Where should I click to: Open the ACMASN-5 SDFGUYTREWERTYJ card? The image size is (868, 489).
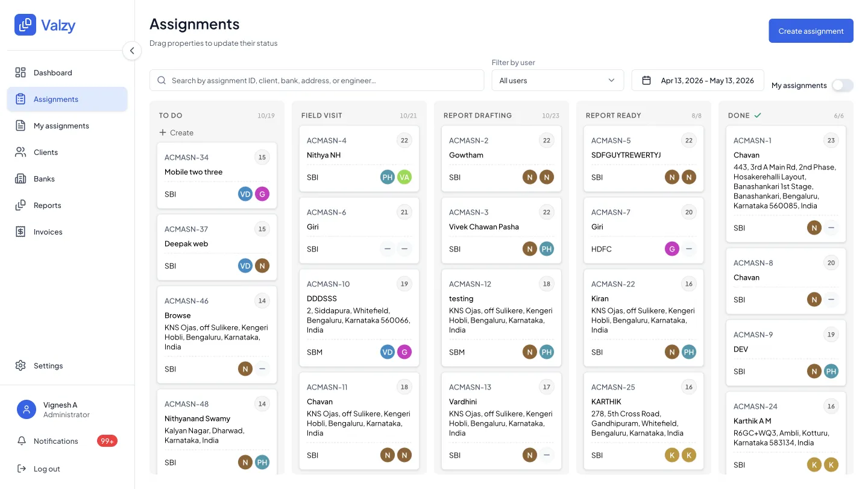pyautogui.click(x=644, y=159)
